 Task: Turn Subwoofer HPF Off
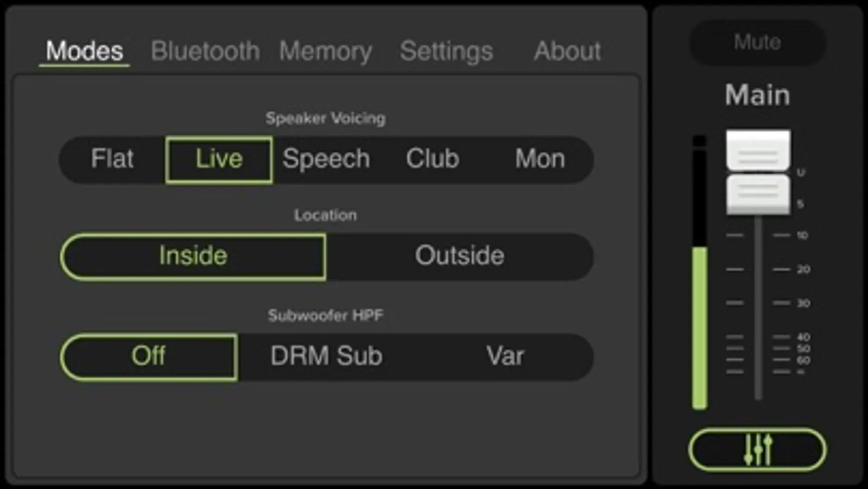click(x=148, y=356)
